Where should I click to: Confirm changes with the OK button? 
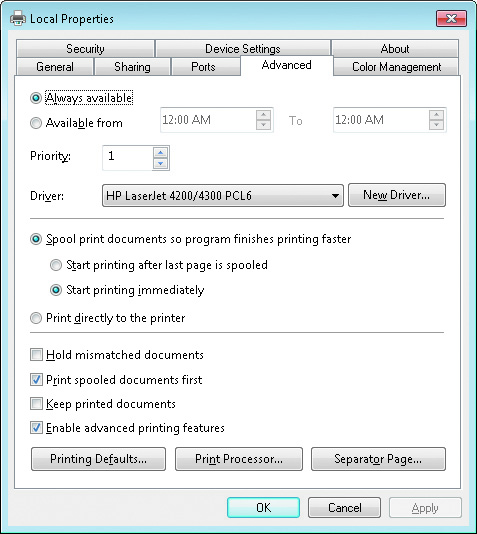click(x=264, y=507)
